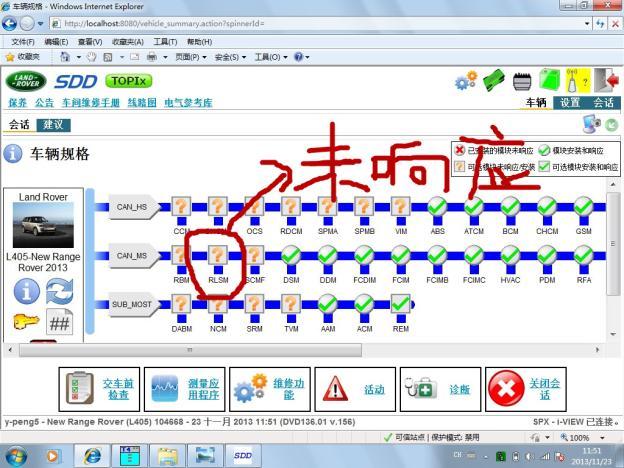This screenshot has height=468, width=624.
Task: Click the gears settings icon in SDD header
Action: pyautogui.click(x=465, y=81)
